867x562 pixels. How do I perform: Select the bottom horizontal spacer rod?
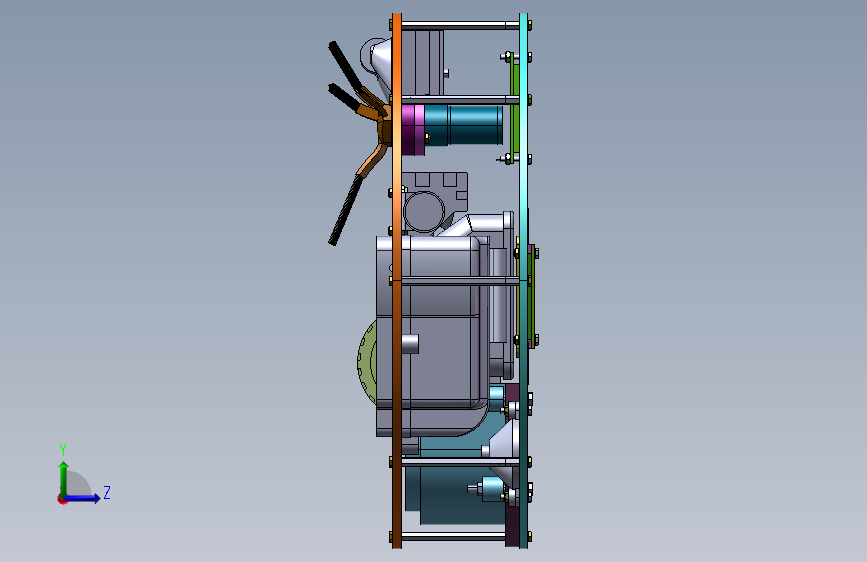pos(453,536)
